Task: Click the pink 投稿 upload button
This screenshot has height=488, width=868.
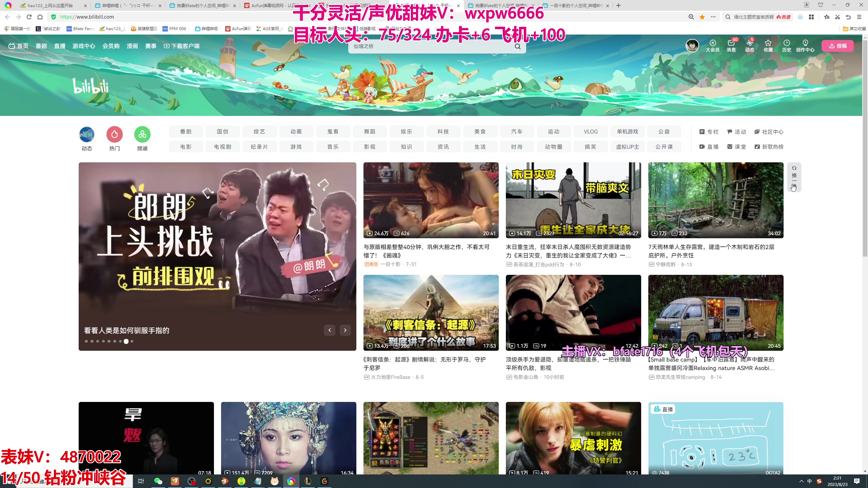Action: click(x=837, y=46)
